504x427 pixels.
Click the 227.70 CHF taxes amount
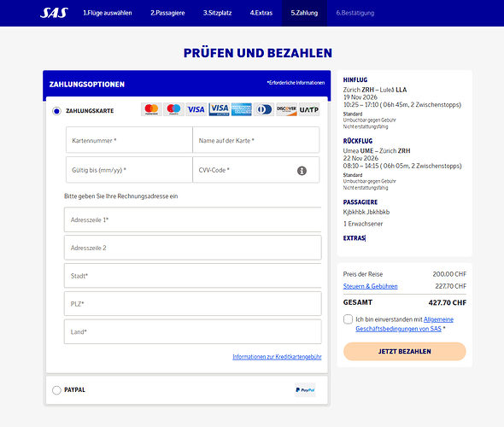pyautogui.click(x=451, y=286)
